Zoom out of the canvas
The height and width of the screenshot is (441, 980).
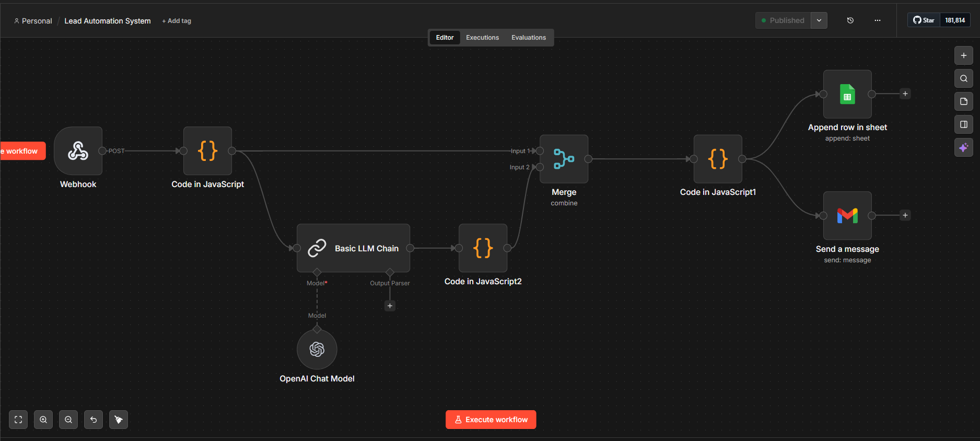click(x=68, y=420)
